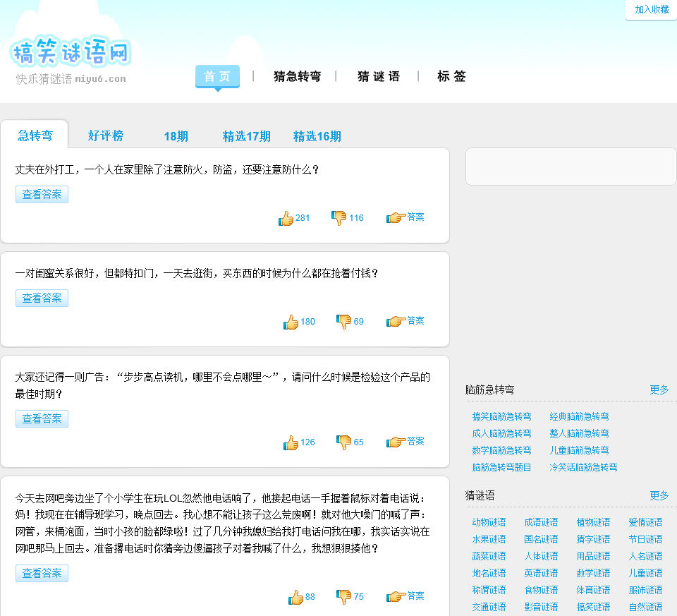The image size is (677, 616).
Task: Open 英语谜语 category link
Action: 541,573
